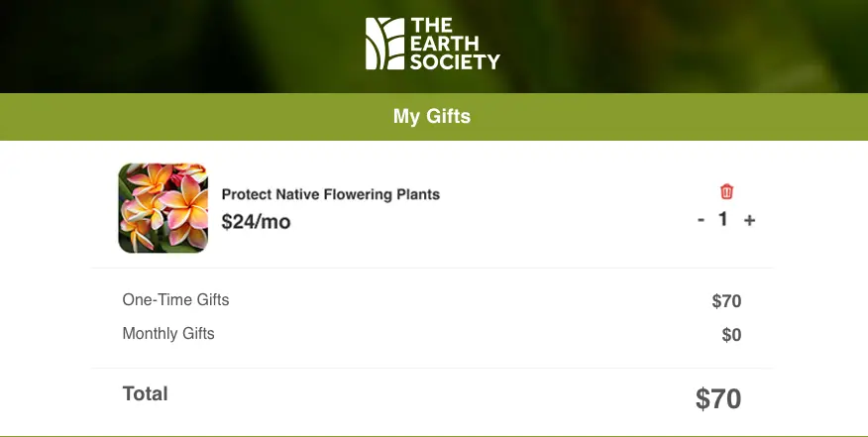Decrease gift quantity with the minus button

702,220
